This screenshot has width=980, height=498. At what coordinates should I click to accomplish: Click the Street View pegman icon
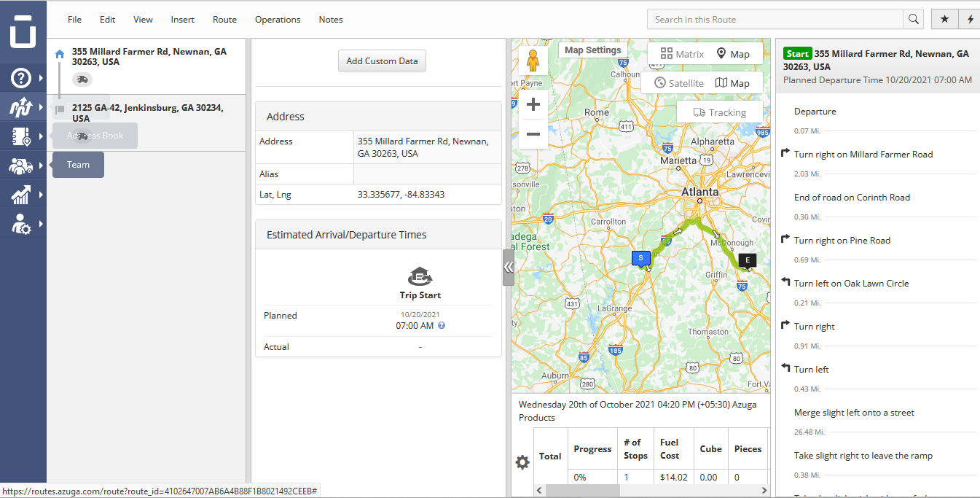(533, 61)
